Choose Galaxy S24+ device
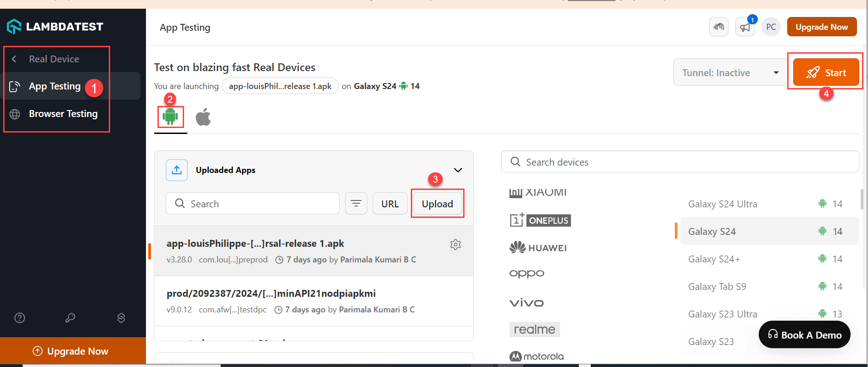 pyautogui.click(x=769, y=259)
